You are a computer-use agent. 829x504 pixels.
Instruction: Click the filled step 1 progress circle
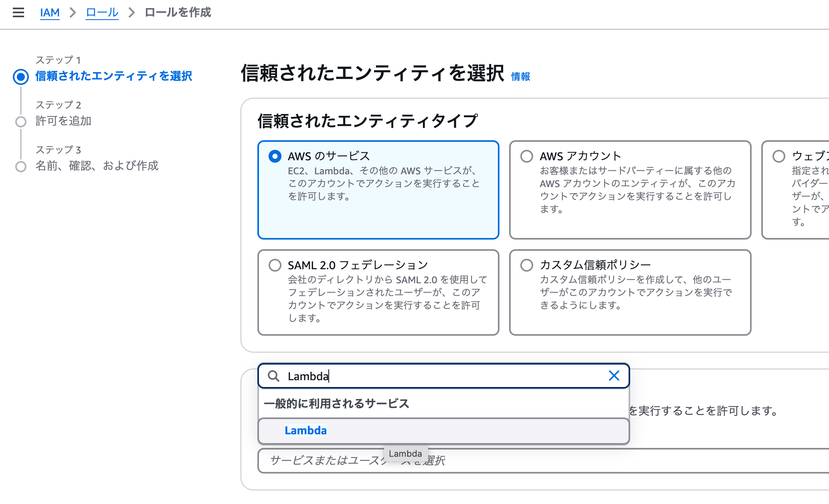tap(20, 77)
